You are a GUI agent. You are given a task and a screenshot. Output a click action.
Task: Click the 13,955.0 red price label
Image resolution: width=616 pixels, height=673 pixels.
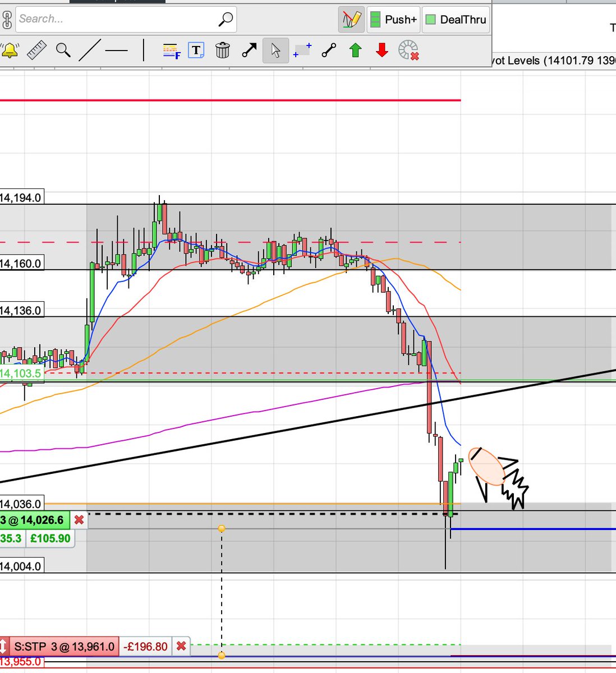21,661
